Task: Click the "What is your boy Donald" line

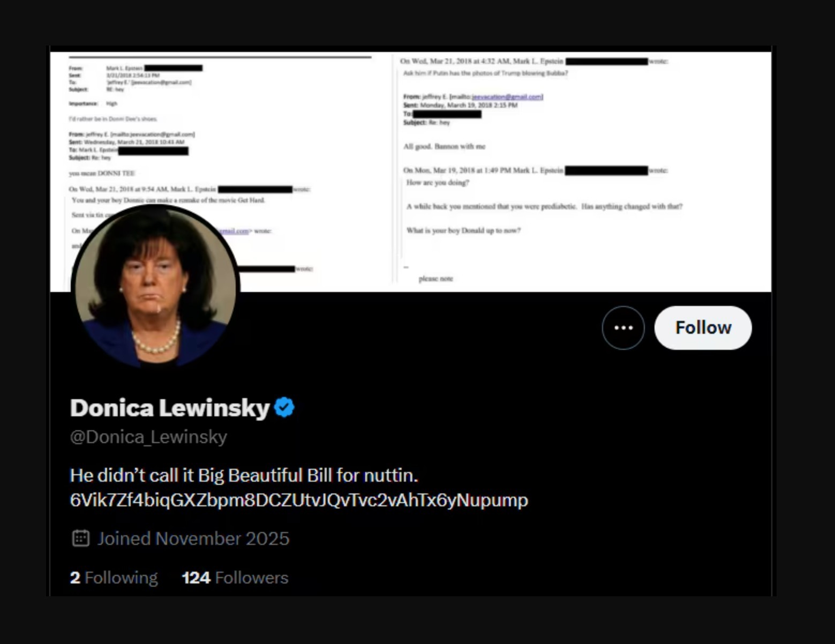Action: [463, 230]
